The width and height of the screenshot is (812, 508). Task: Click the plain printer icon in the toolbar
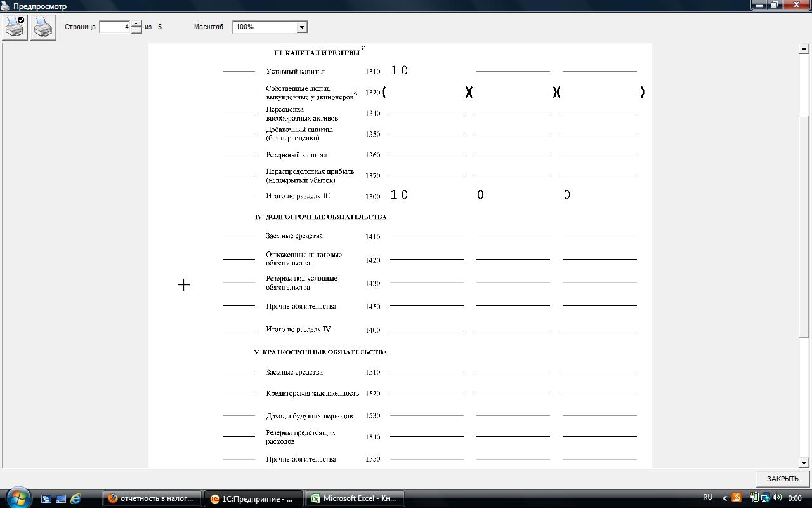[43, 27]
